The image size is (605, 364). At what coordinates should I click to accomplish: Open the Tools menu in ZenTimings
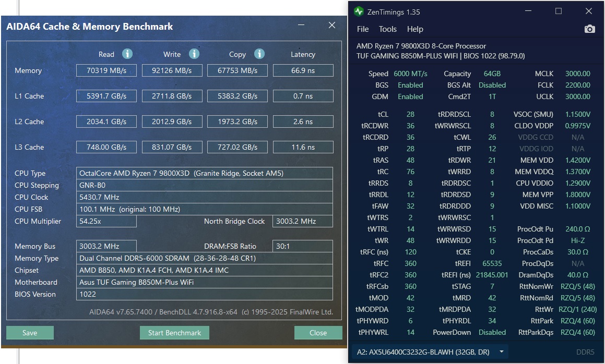388,29
